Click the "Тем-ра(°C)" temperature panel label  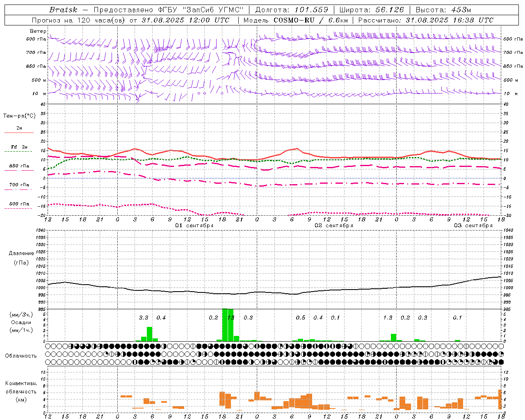(x=19, y=116)
